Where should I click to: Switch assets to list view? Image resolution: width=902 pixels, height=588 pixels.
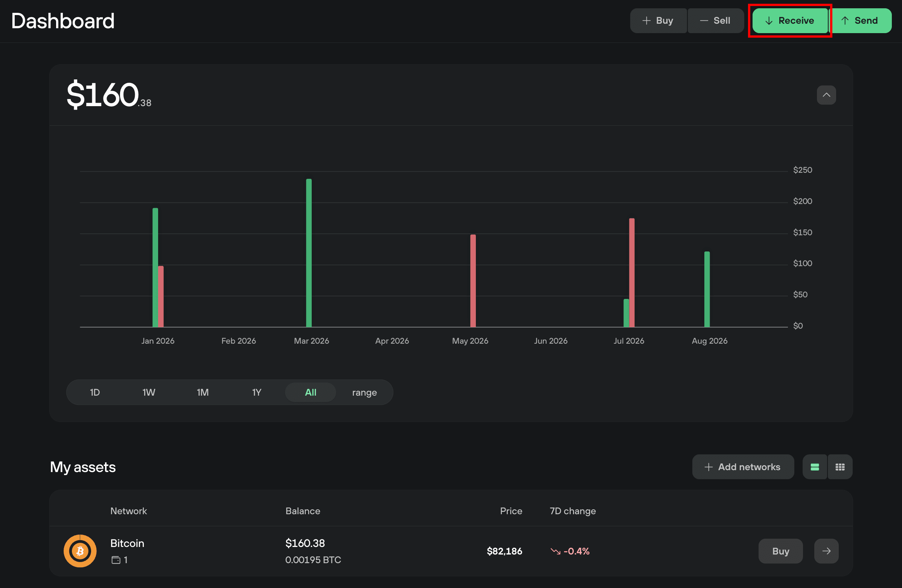(814, 467)
